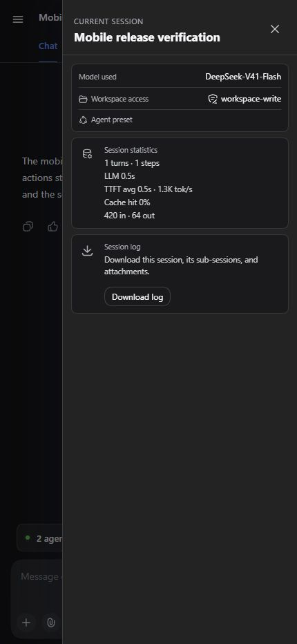
Task: Open the 2 agents status indicator
Action: [40, 538]
